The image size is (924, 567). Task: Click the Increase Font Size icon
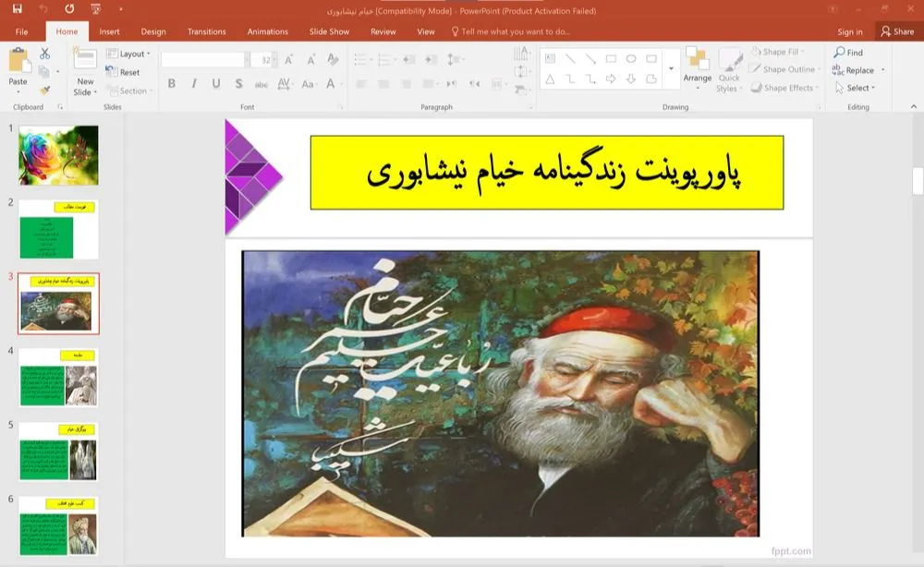[x=288, y=59]
